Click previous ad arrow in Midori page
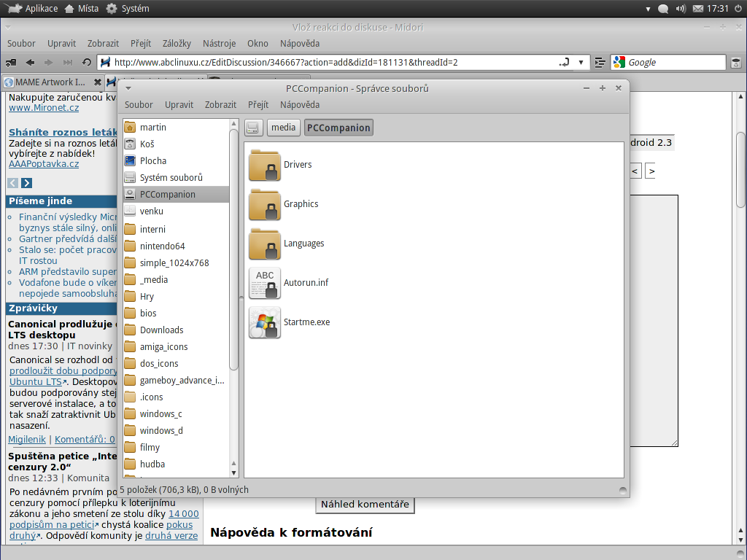 13,183
